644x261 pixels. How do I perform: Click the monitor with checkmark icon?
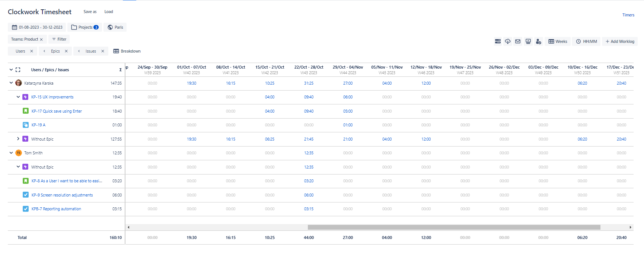click(x=528, y=41)
